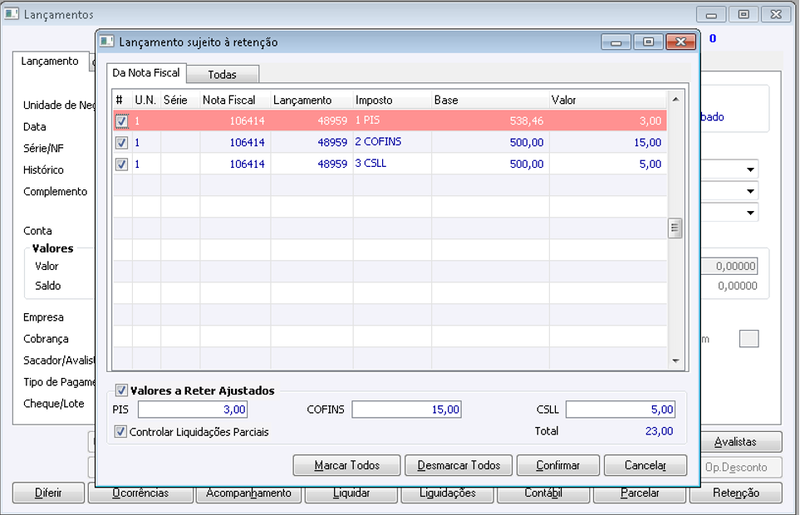
Task: Close the retention dialog via red X
Action: click(681, 42)
